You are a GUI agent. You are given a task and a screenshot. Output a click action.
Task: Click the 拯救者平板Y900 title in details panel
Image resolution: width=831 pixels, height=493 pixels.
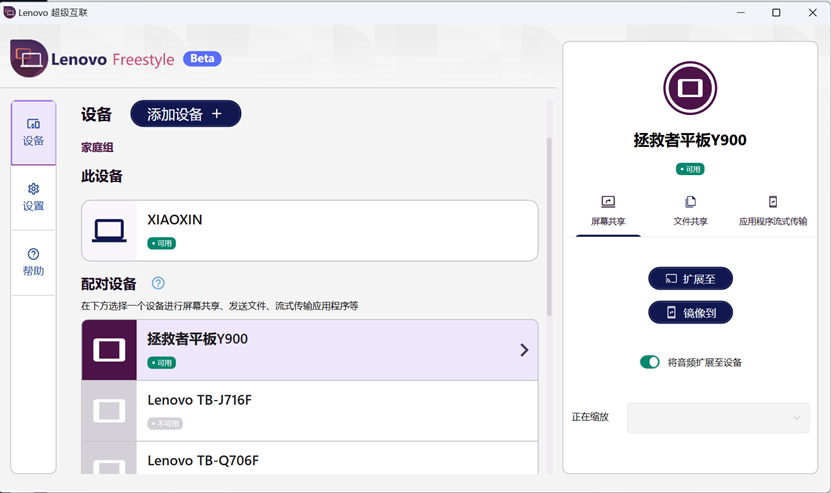point(690,140)
